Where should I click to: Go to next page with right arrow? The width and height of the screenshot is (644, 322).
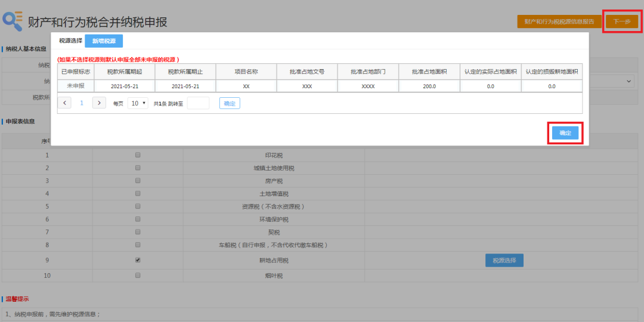tap(99, 103)
